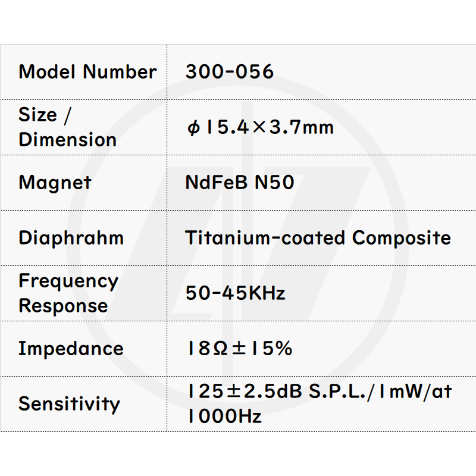This screenshot has width=476, height=476.
Task: Click the N50 magnet grade text
Action: (x=274, y=182)
